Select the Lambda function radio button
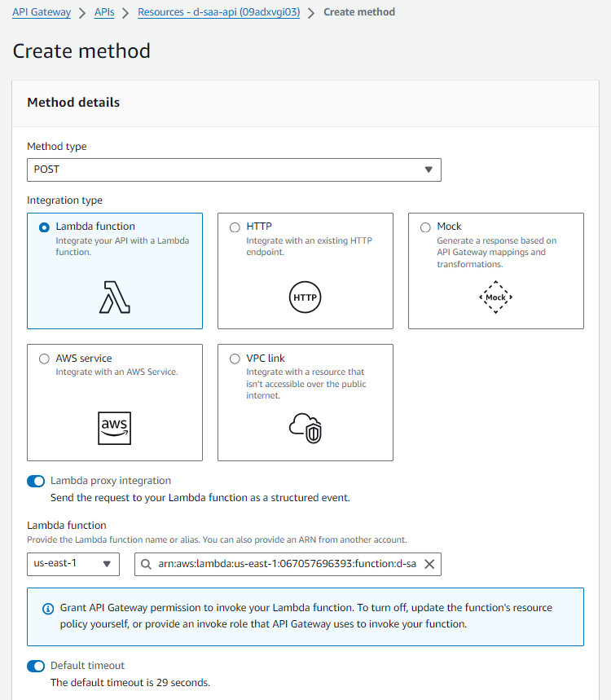This screenshot has height=700, width=611. pyautogui.click(x=44, y=227)
